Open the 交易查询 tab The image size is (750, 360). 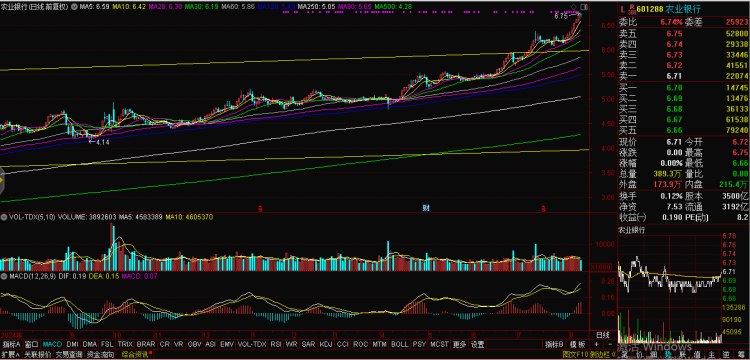pyautogui.click(x=68, y=355)
